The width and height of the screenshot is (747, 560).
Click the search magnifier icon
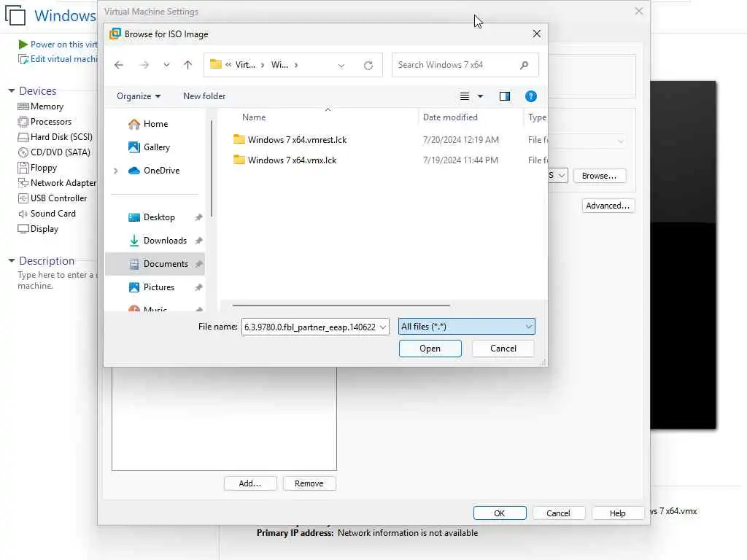pyautogui.click(x=524, y=65)
